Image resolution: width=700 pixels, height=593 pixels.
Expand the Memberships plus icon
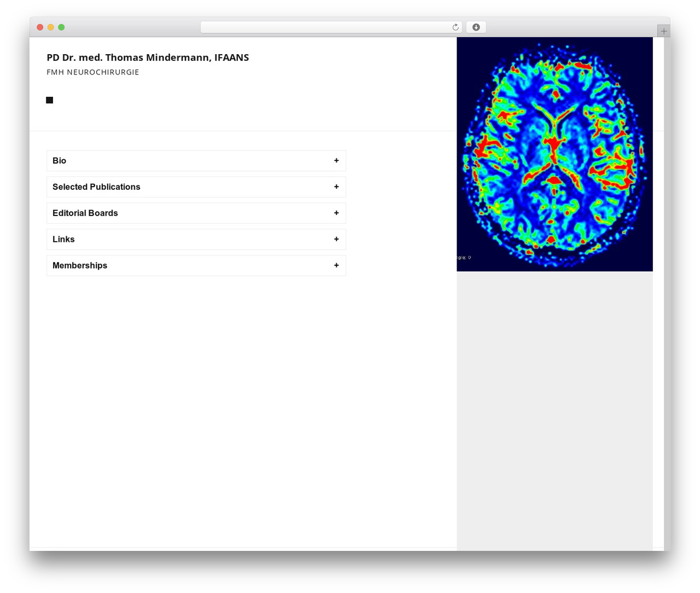pyautogui.click(x=336, y=266)
